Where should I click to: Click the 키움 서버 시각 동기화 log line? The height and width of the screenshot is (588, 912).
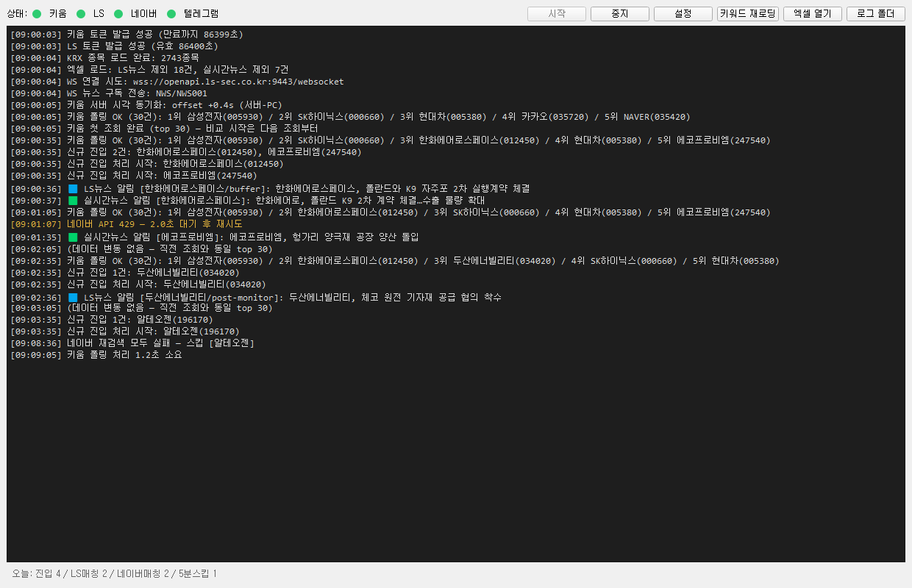tap(146, 105)
